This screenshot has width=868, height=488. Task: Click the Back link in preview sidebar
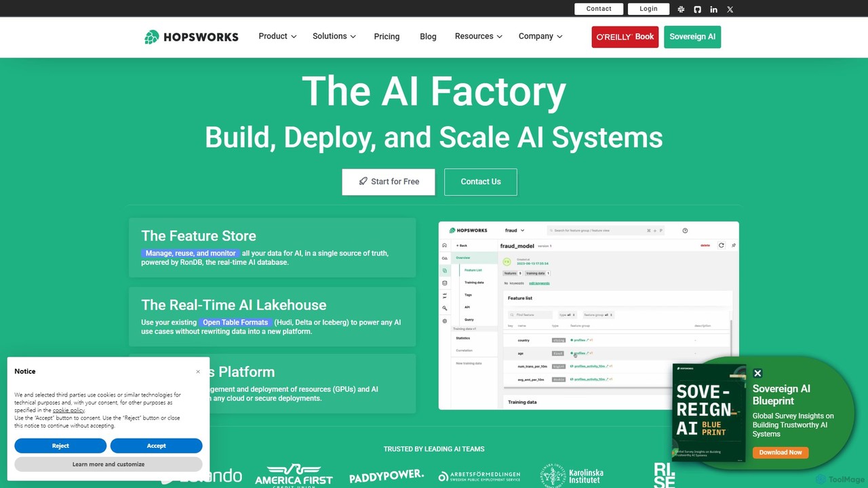point(462,245)
